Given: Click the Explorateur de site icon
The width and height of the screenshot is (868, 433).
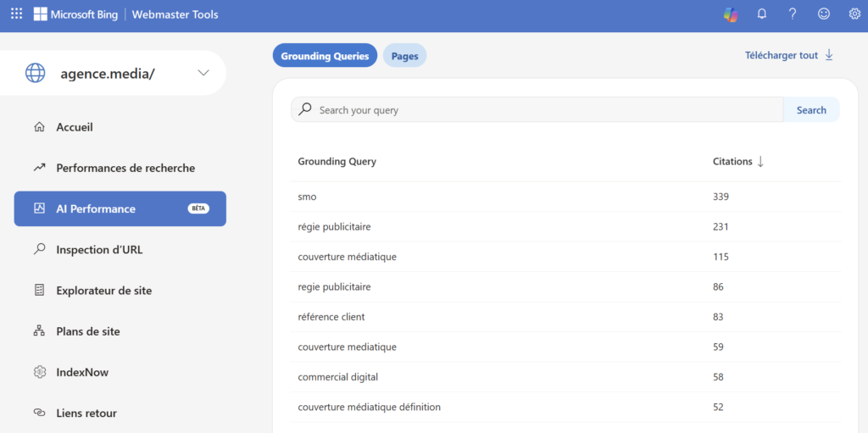Looking at the screenshot, I should [x=39, y=291].
